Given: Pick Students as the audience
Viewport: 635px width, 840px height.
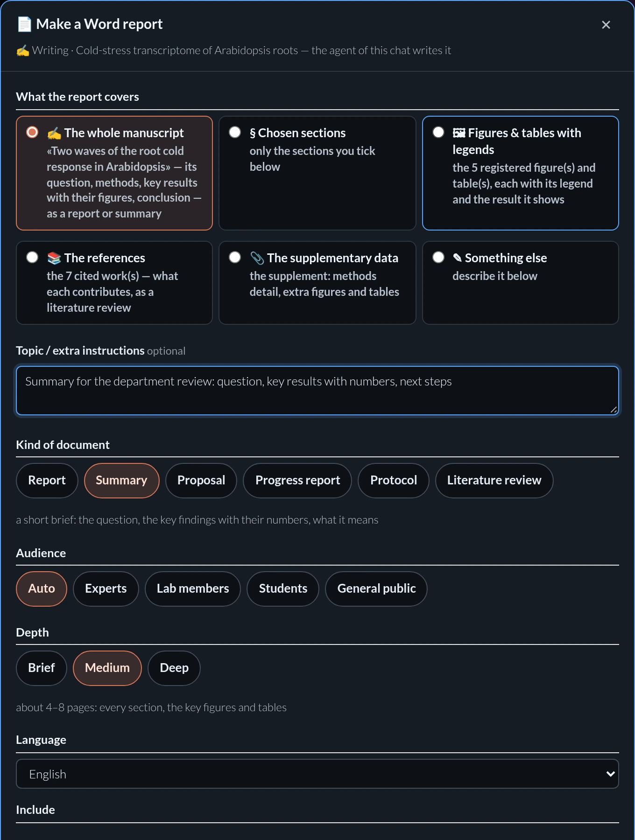Looking at the screenshot, I should click(283, 589).
